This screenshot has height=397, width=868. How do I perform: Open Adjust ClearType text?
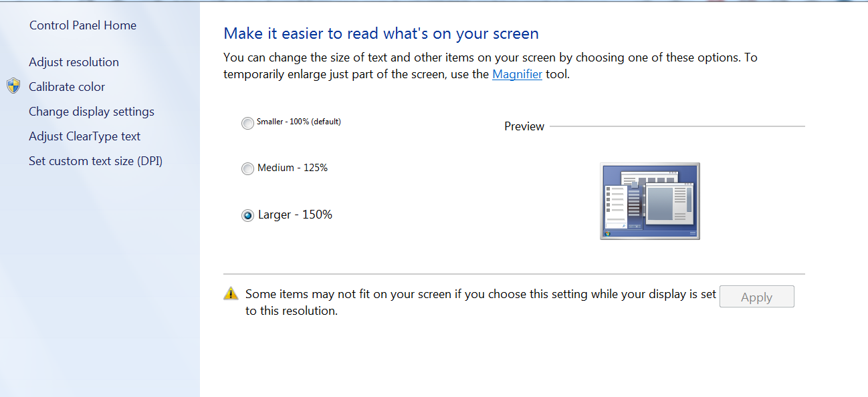[84, 136]
